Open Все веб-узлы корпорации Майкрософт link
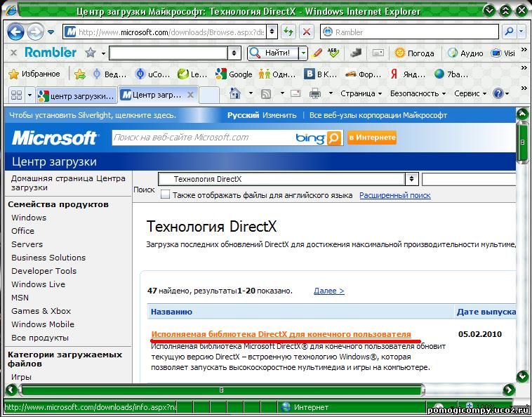The image size is (532, 417). 378,115
